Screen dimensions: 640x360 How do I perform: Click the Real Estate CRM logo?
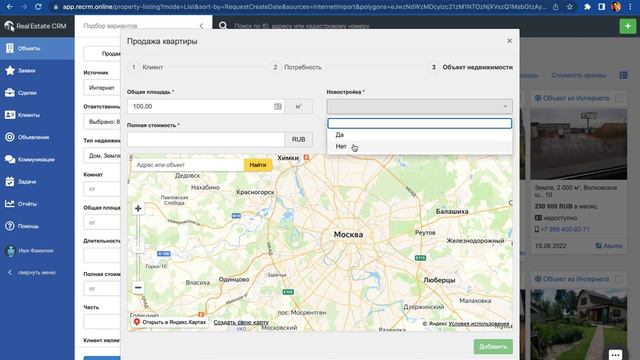click(35, 26)
